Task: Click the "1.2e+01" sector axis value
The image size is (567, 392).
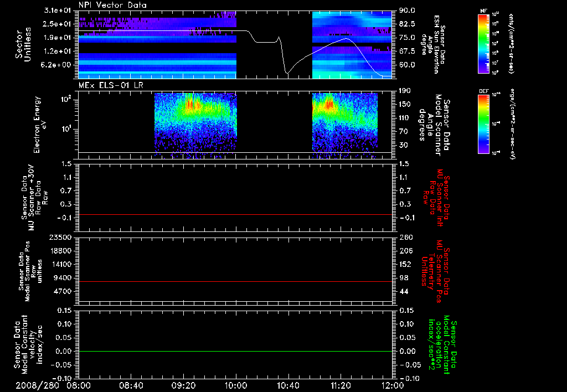Action: [58, 51]
